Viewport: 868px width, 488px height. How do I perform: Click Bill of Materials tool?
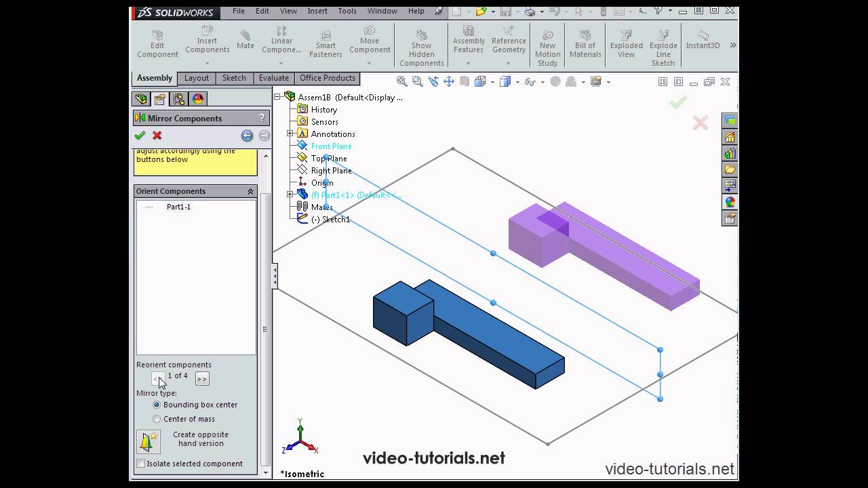click(x=585, y=43)
